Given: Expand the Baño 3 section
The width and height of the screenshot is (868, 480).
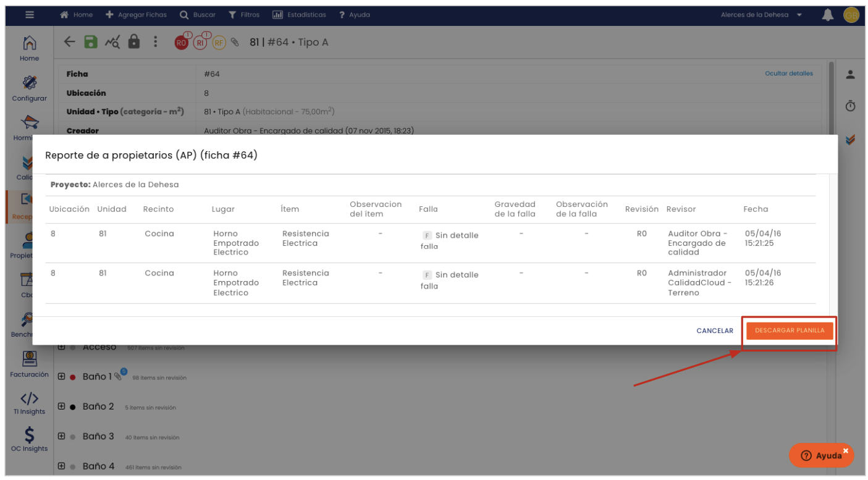Looking at the screenshot, I should tap(61, 436).
